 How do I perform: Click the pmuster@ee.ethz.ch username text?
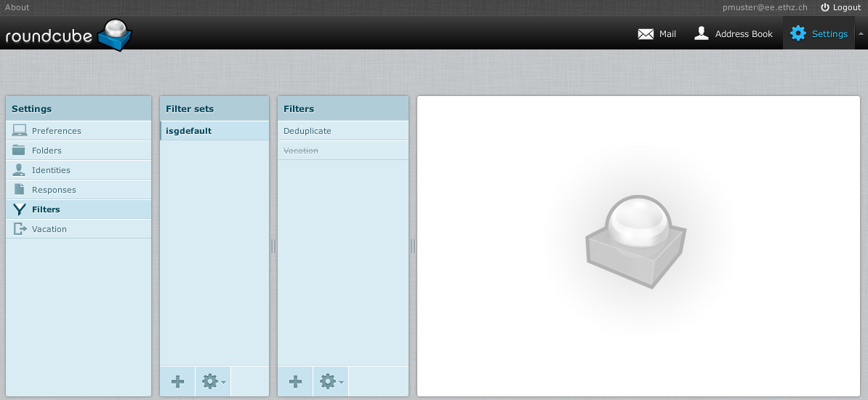point(765,7)
